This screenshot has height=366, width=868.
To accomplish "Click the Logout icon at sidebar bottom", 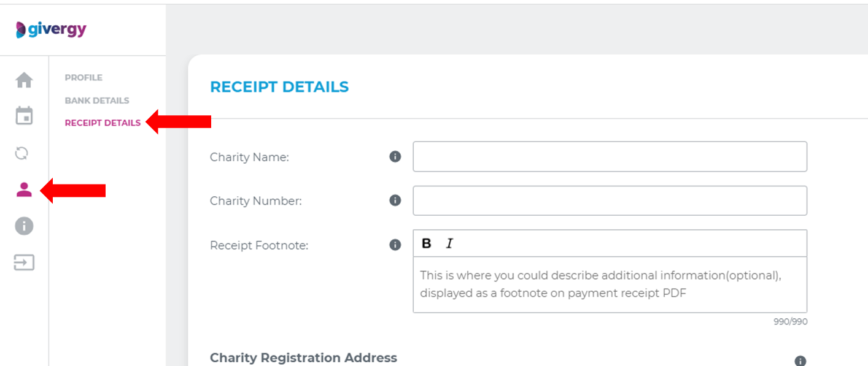I will point(23,263).
